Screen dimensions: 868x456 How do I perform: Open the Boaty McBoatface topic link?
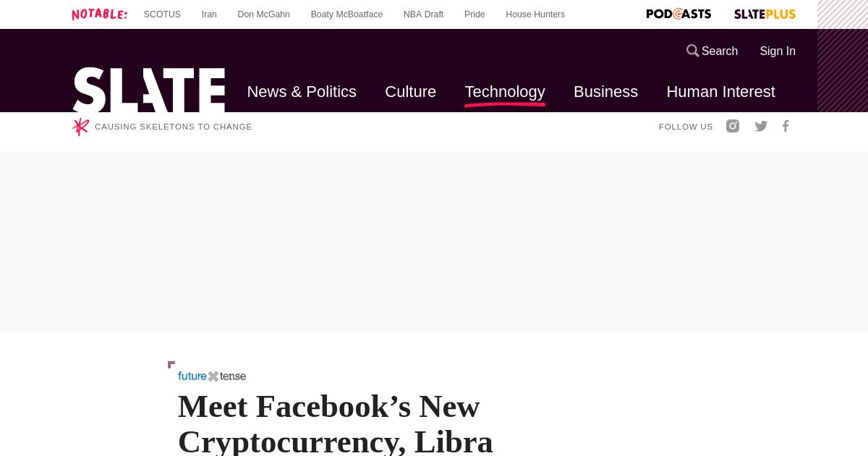[x=346, y=14]
